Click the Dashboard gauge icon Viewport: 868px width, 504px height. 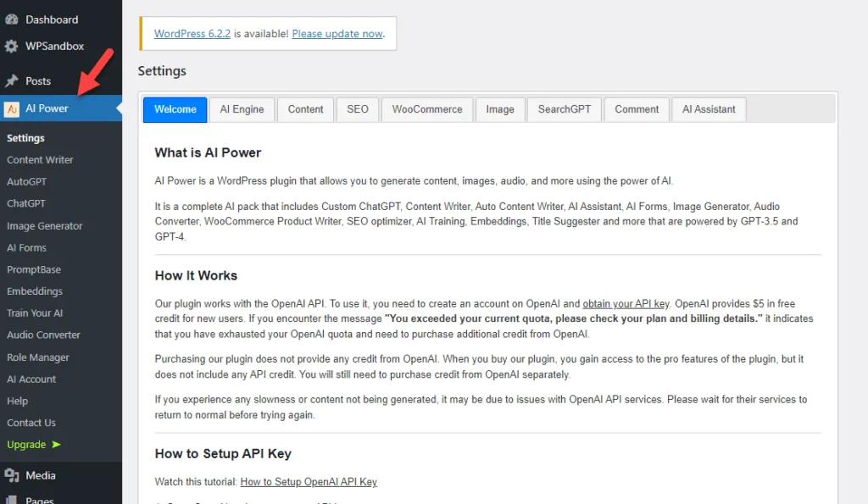pyautogui.click(x=12, y=19)
